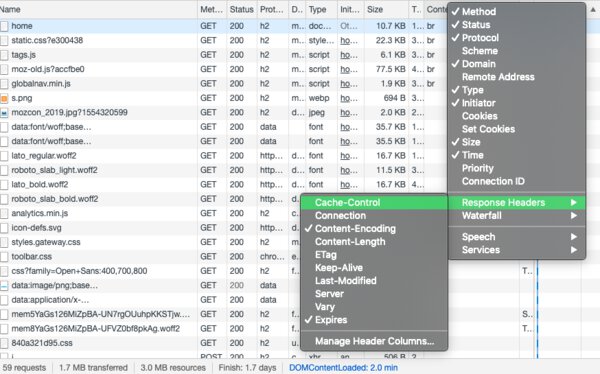Toggle the Protocol column off

pos(517,38)
